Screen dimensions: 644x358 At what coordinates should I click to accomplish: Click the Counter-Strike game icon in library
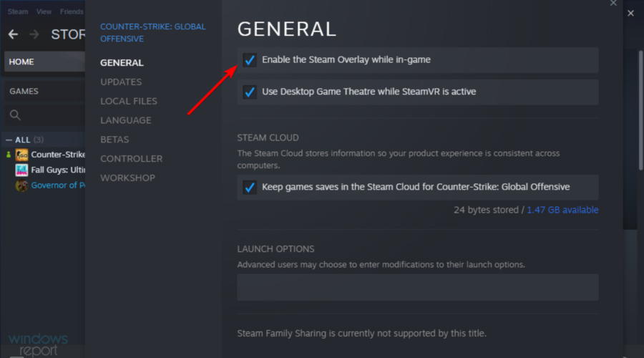click(x=22, y=154)
